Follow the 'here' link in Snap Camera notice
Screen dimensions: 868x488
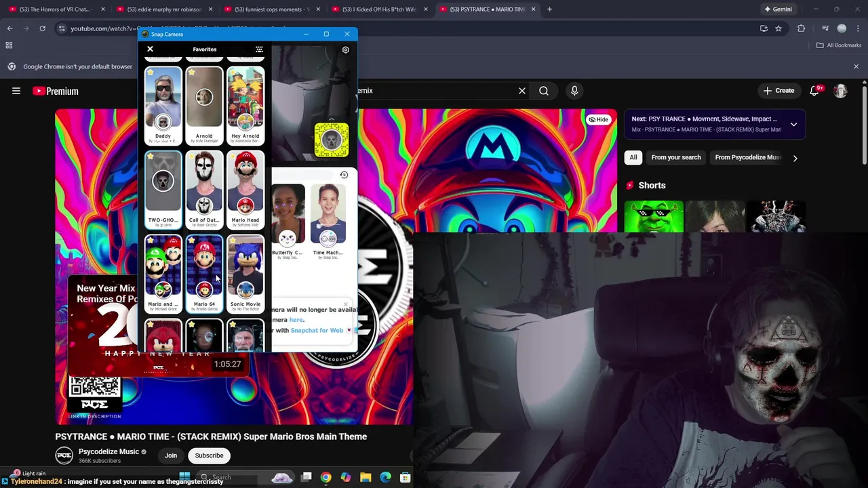coord(296,320)
